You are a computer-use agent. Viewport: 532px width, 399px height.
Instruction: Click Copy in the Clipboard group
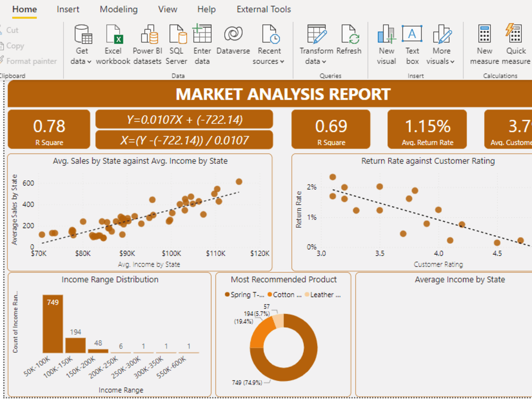[13, 46]
